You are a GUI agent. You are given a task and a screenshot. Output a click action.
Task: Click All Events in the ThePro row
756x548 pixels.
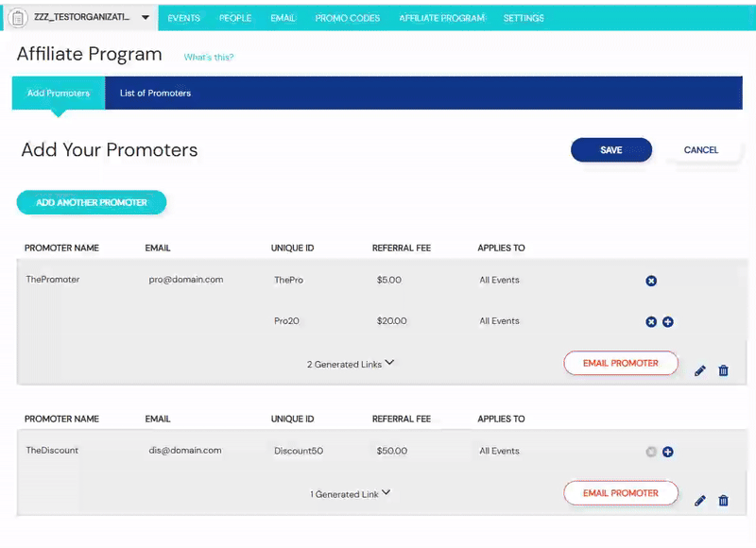500,280
